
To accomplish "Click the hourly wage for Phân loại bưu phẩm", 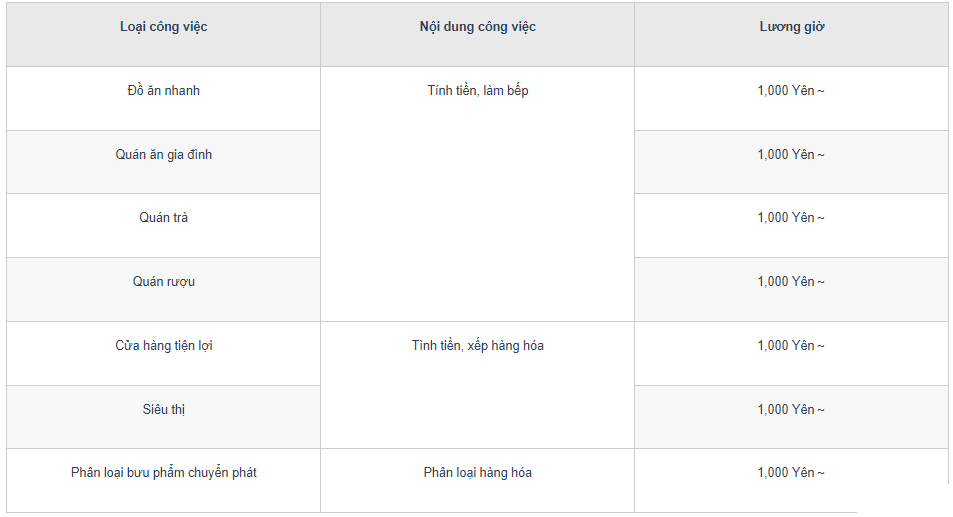I will click(x=791, y=481).
